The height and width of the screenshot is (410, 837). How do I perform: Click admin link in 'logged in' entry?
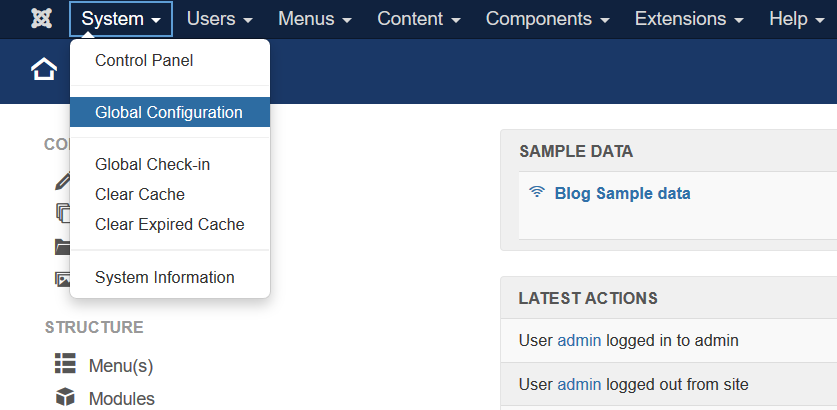pos(579,340)
